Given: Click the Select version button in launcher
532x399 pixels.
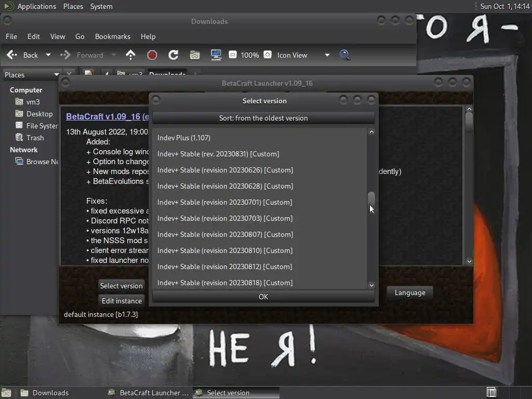Looking at the screenshot, I should pyautogui.click(x=121, y=286).
